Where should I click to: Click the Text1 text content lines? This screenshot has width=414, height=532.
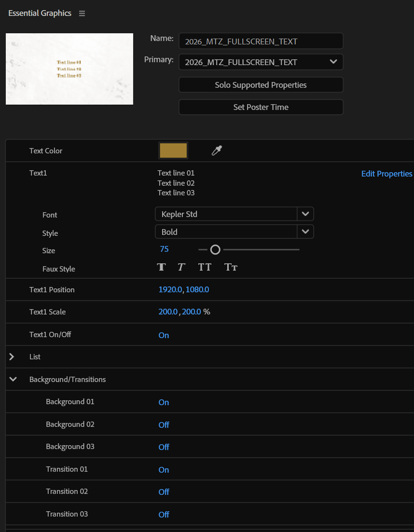click(x=176, y=183)
